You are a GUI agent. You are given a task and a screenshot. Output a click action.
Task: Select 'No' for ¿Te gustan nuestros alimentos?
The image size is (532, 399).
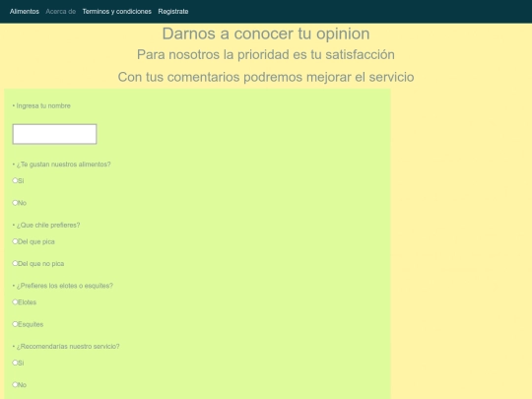(x=15, y=203)
